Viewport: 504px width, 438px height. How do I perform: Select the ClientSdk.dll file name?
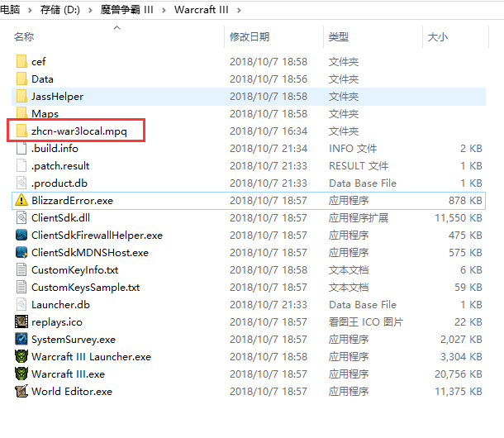(60, 217)
